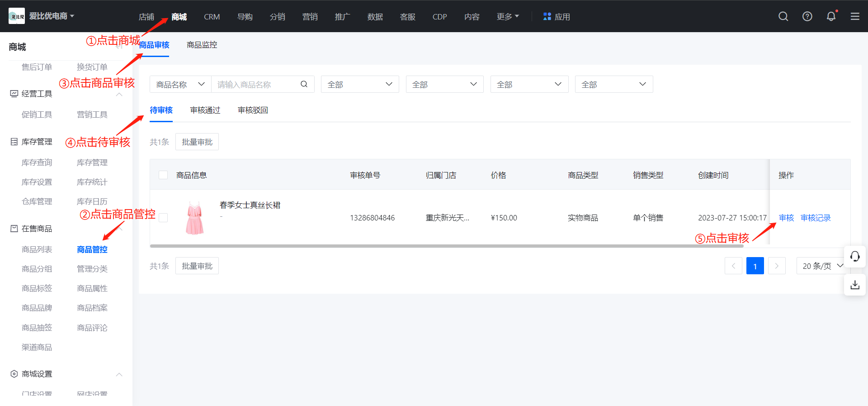Click the table horizontal scrollbar
The width and height of the screenshot is (868, 406).
tap(446, 246)
